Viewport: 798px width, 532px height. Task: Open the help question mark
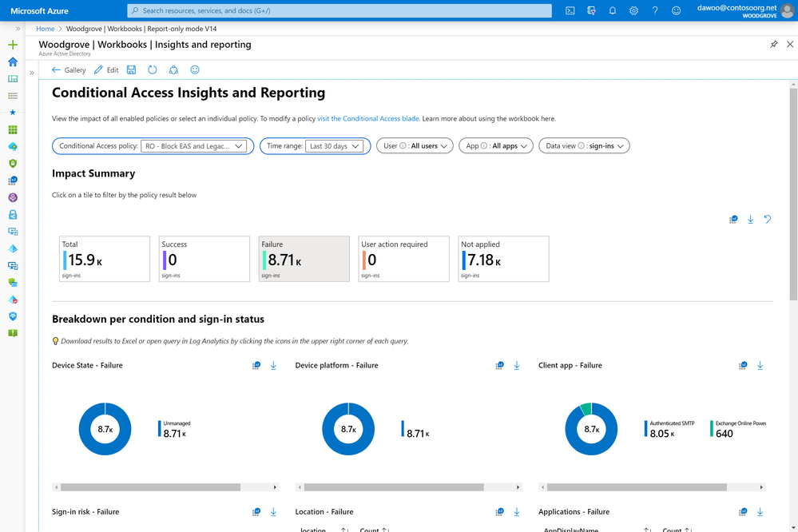(x=655, y=10)
